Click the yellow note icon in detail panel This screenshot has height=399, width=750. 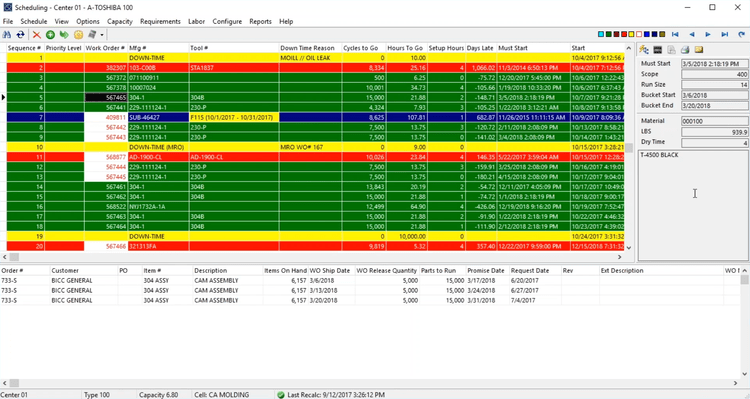[699, 50]
